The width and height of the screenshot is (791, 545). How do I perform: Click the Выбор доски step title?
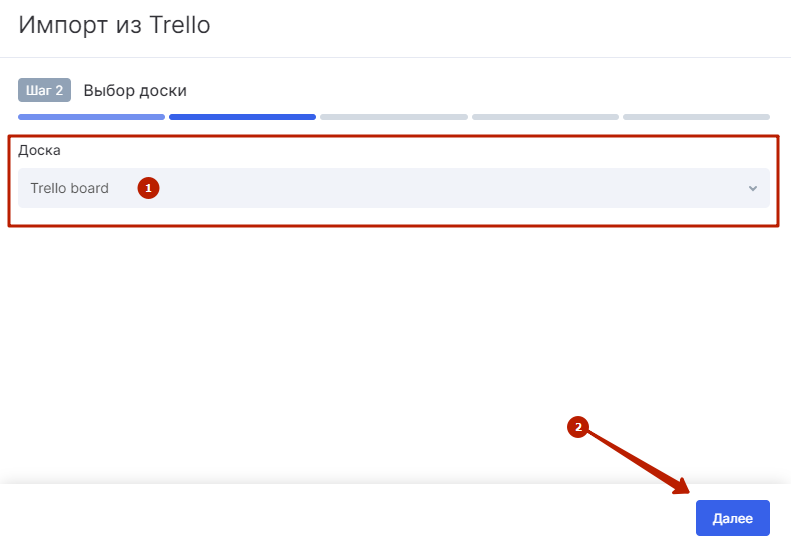(x=135, y=90)
